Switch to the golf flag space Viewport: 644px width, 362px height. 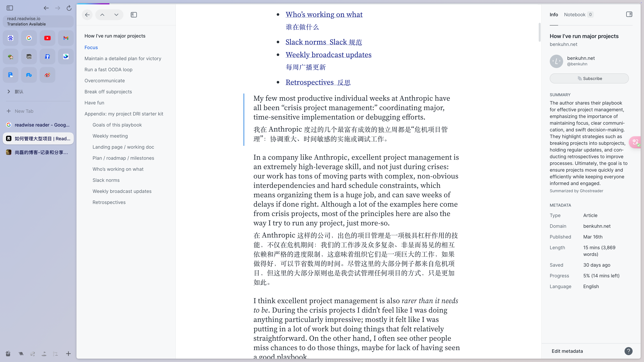44,353
